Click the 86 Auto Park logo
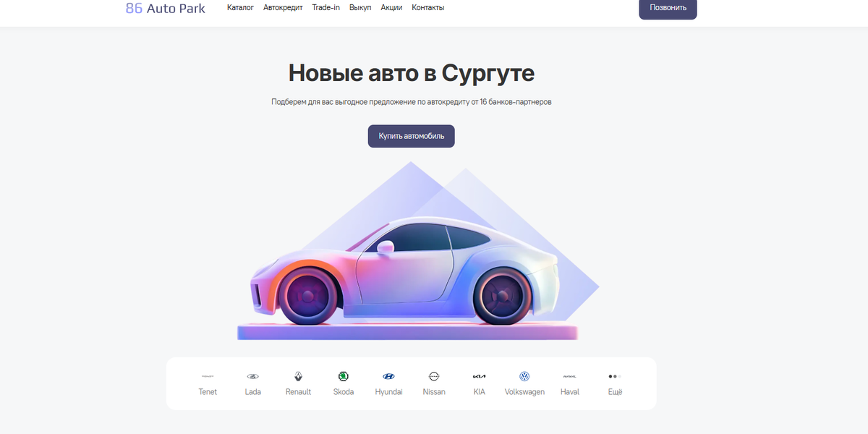This screenshot has height=434, width=868. click(166, 9)
